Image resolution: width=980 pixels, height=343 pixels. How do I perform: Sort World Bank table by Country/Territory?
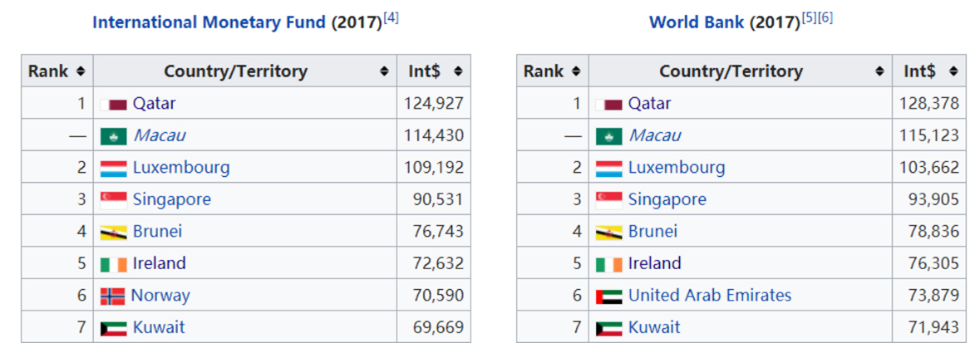click(879, 71)
